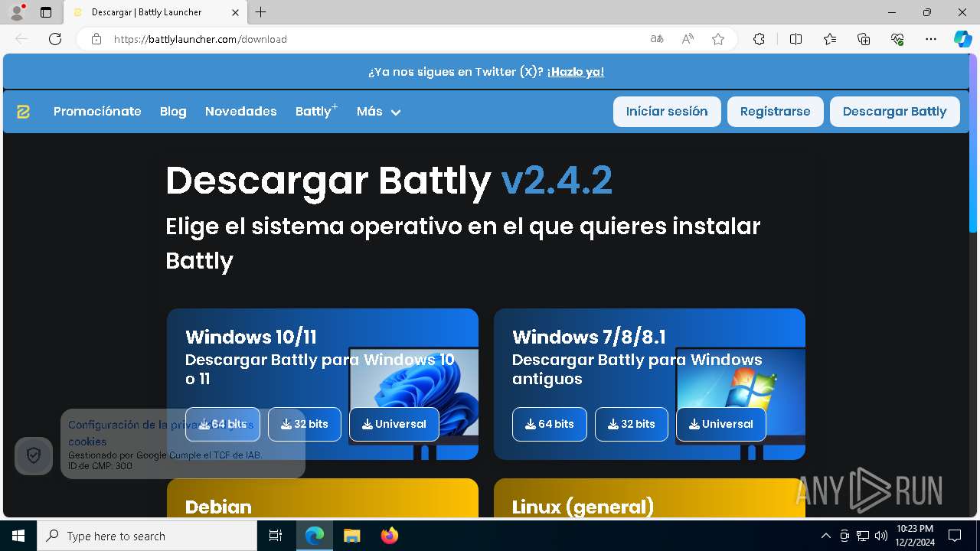Screen dimensions: 980x551
Task: Go to the Blog page
Action: point(173,112)
